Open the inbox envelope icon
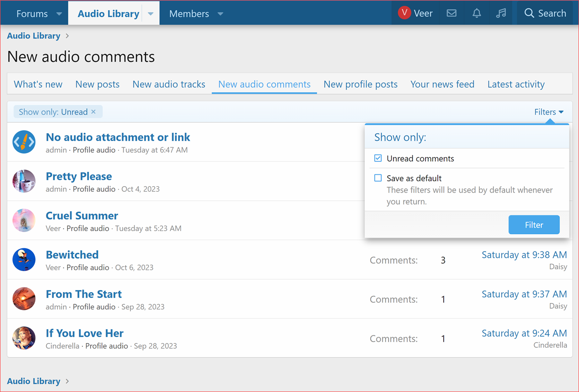The width and height of the screenshot is (579, 392). point(451,13)
